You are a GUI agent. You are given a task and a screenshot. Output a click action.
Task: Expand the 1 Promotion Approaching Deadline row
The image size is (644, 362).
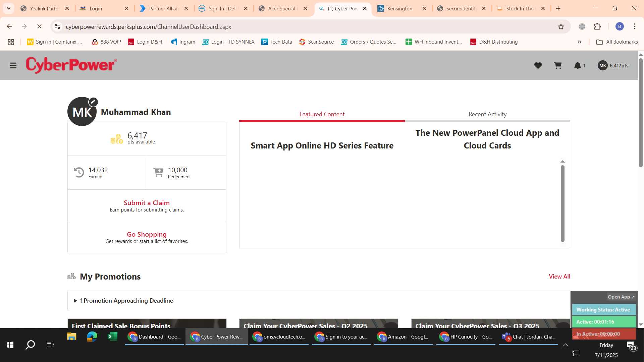point(319,301)
